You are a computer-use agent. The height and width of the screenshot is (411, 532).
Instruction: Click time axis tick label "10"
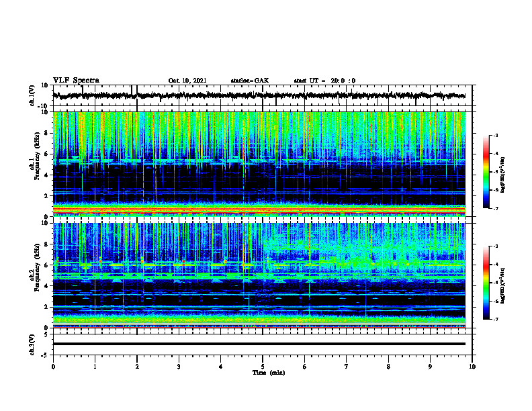(472, 367)
